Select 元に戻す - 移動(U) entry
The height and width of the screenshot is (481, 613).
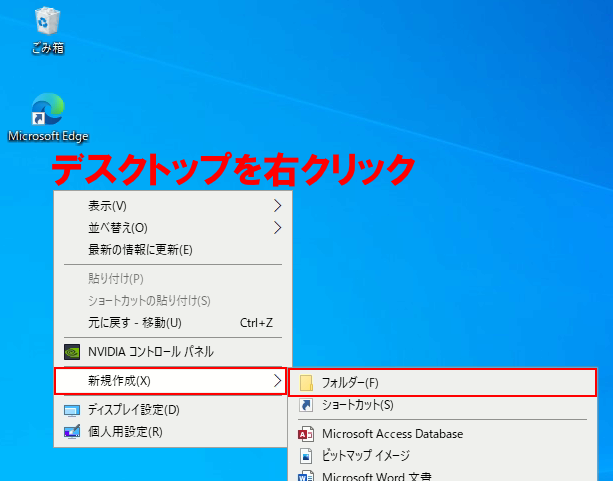coord(172,323)
